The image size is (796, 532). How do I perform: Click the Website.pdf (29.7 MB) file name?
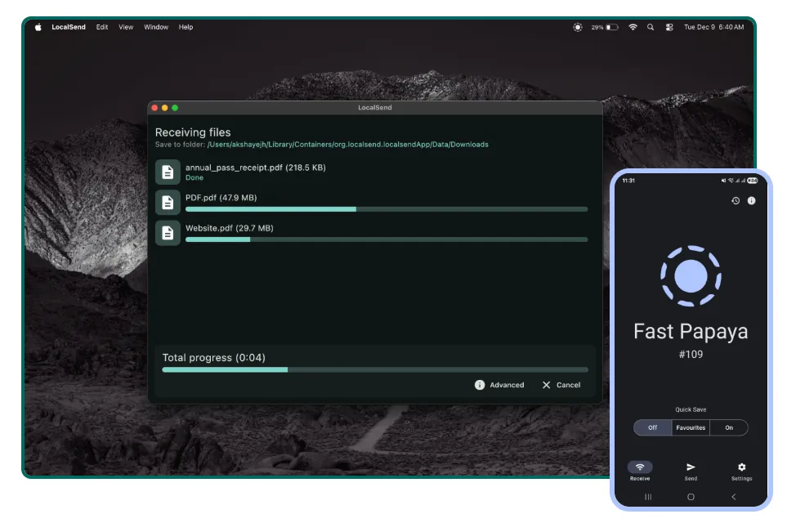(230, 229)
